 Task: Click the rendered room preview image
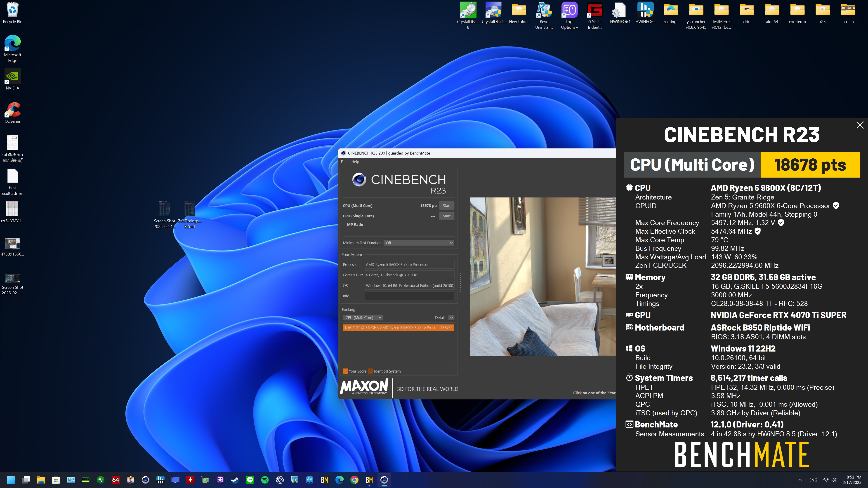pyautogui.click(x=542, y=277)
